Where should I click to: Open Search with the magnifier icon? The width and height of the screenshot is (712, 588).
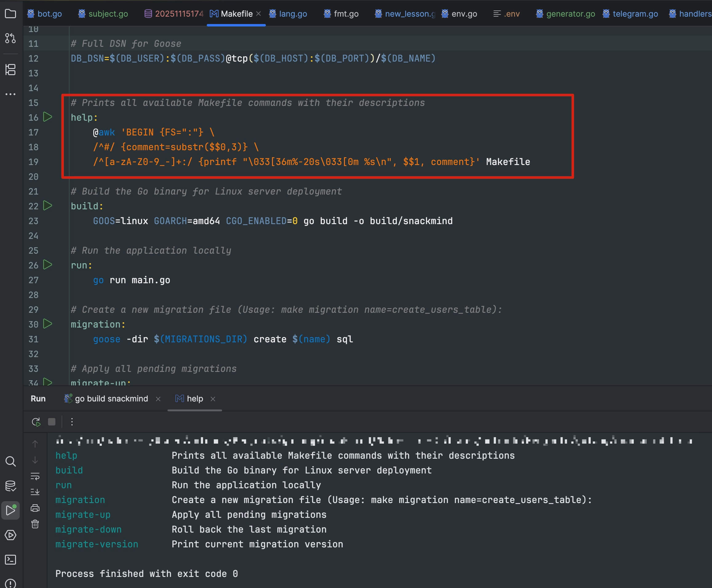click(10, 461)
